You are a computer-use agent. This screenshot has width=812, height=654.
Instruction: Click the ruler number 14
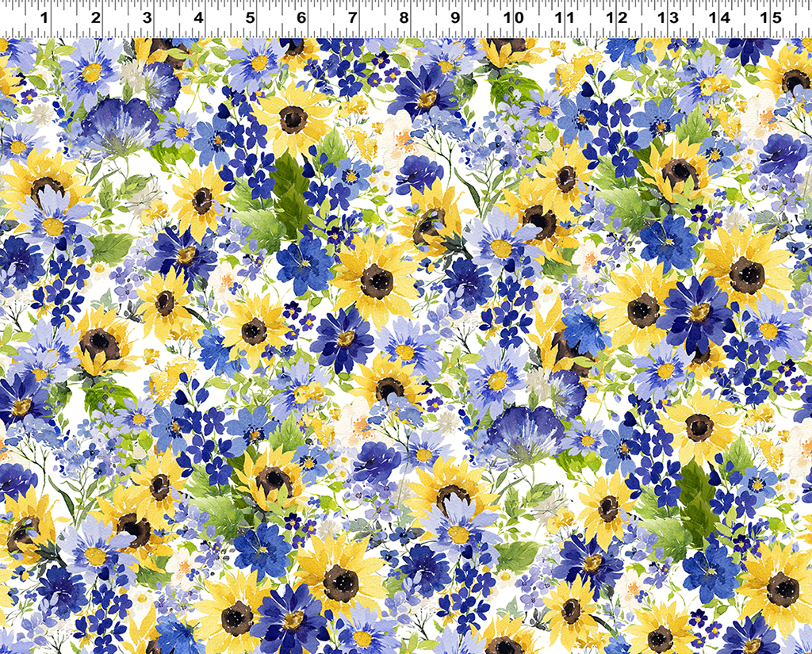(x=718, y=18)
